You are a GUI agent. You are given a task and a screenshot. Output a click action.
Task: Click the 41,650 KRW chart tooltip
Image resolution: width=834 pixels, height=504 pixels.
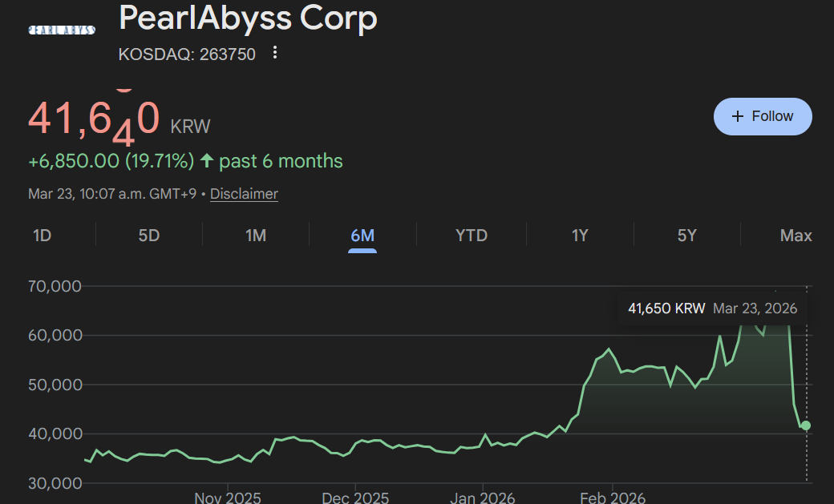coord(712,308)
